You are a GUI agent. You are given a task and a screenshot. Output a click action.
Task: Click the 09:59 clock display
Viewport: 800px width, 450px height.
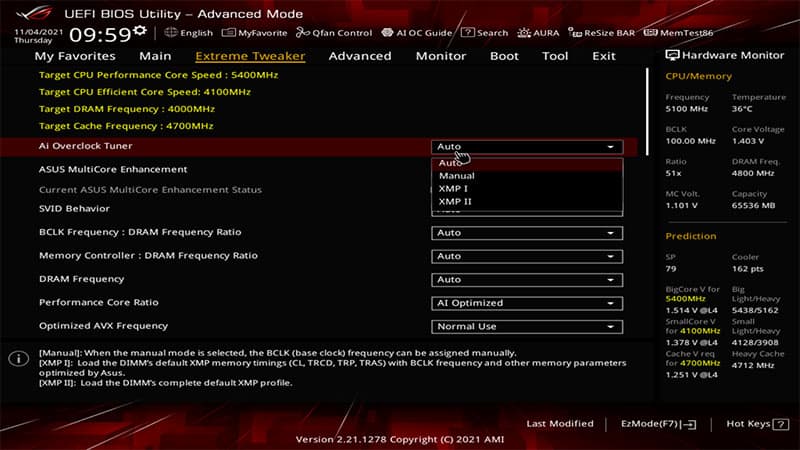point(100,35)
